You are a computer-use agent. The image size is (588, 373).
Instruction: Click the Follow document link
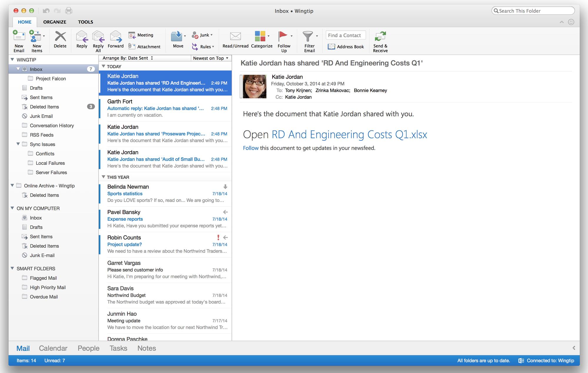pos(251,148)
